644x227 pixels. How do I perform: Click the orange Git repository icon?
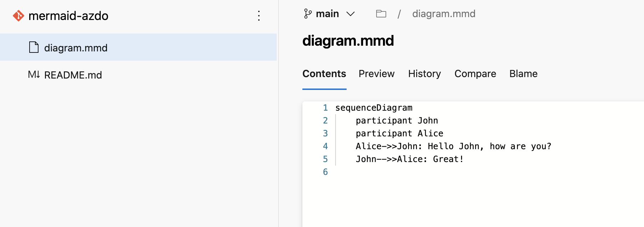click(19, 16)
